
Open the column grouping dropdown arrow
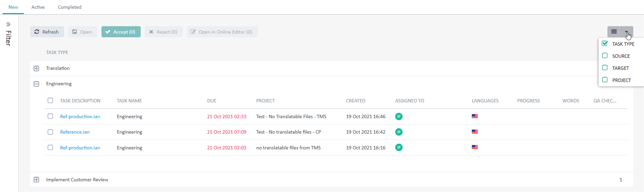pos(627,32)
